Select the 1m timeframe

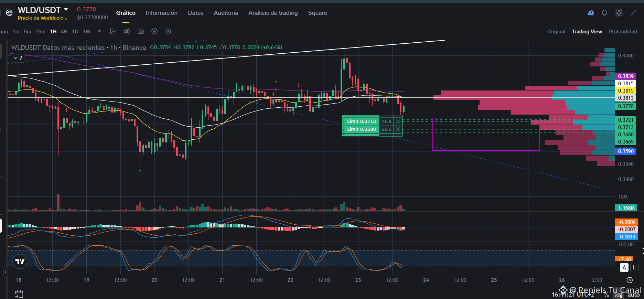[x=16, y=32]
